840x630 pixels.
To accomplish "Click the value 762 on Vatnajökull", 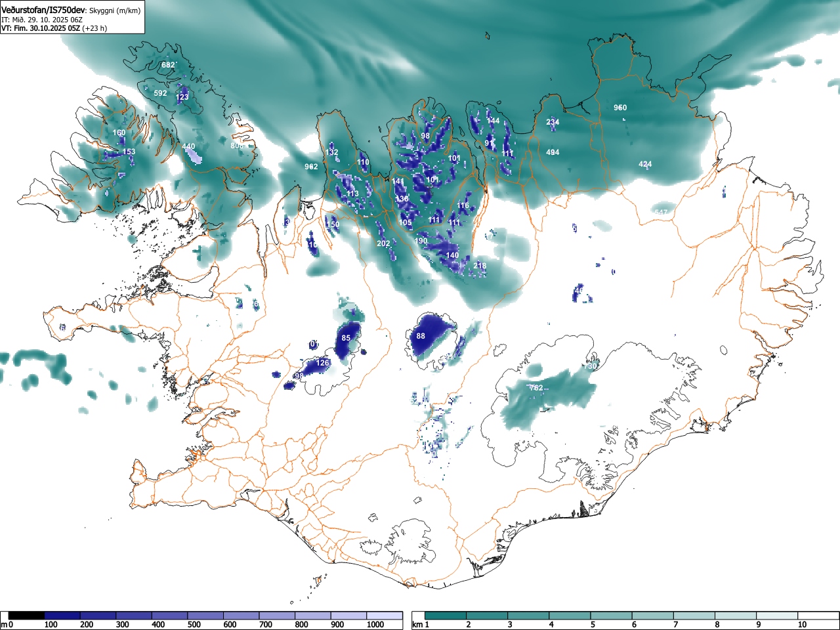I will (x=536, y=388).
